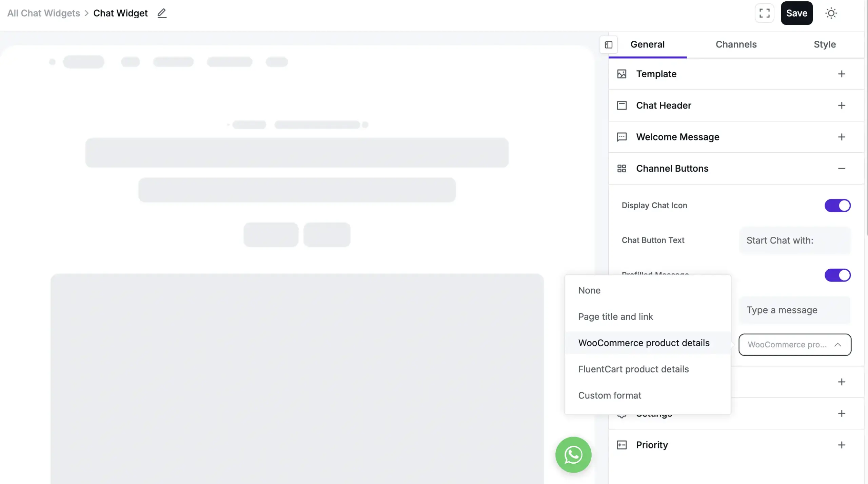Expand the Priority section

[x=842, y=445]
